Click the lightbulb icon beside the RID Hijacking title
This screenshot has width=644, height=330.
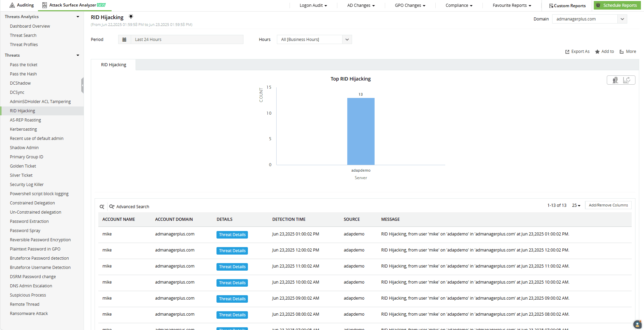[x=131, y=17]
